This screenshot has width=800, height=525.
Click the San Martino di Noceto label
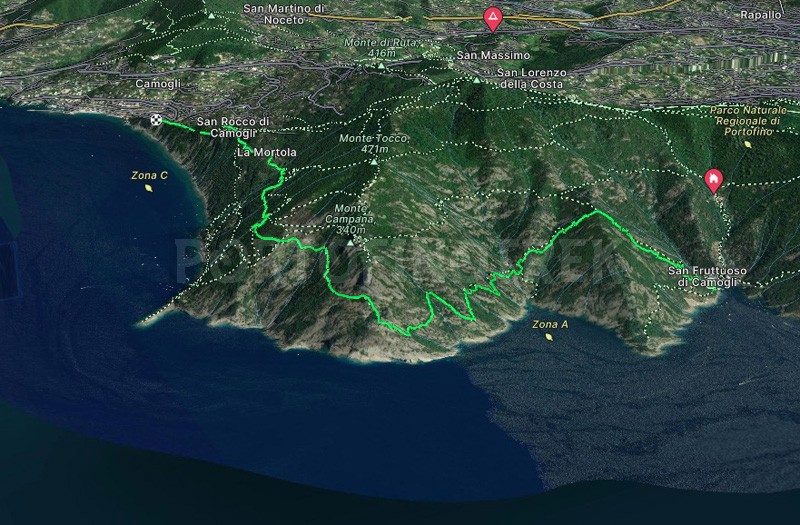click(284, 14)
